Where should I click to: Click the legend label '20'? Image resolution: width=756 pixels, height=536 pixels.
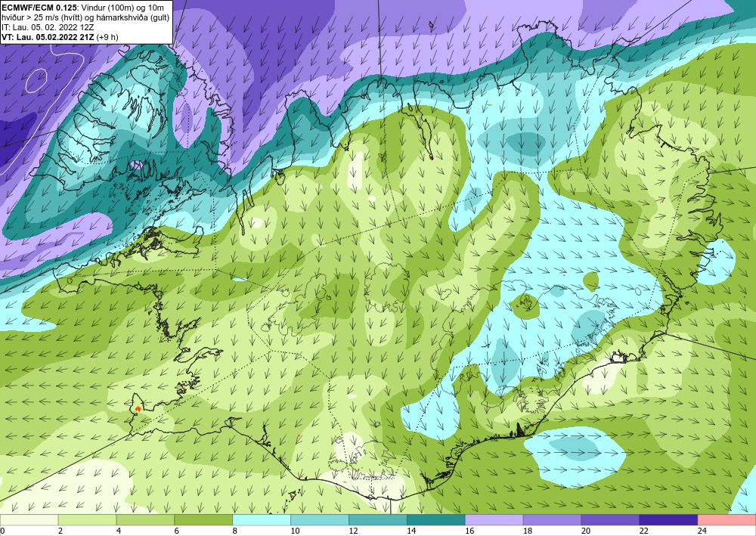point(586,531)
